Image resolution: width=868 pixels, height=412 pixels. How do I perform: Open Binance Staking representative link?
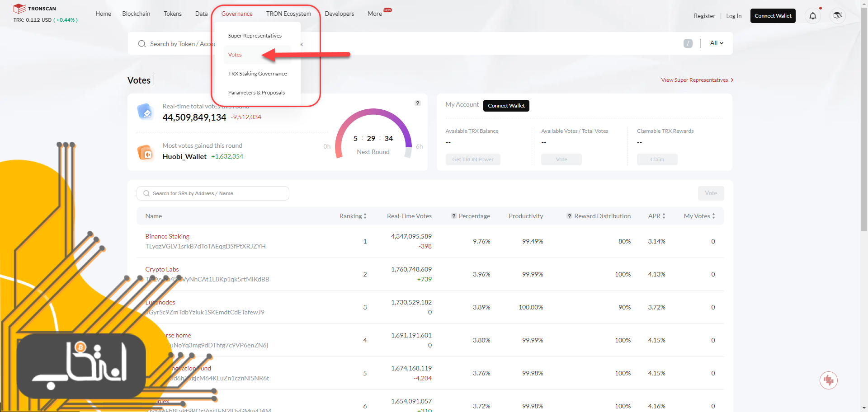(x=167, y=236)
